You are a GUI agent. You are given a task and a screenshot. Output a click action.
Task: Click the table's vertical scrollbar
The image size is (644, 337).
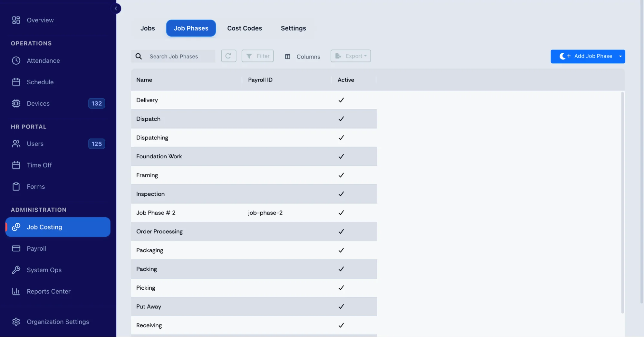coord(622,202)
